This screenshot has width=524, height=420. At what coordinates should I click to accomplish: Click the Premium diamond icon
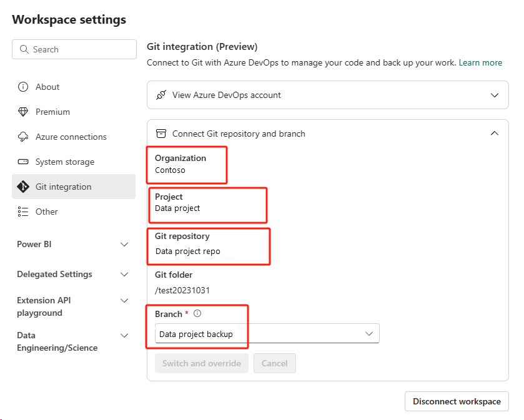click(23, 112)
